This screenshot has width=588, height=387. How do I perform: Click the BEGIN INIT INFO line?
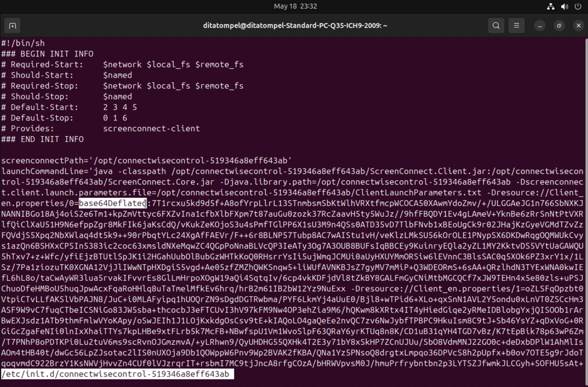point(47,54)
